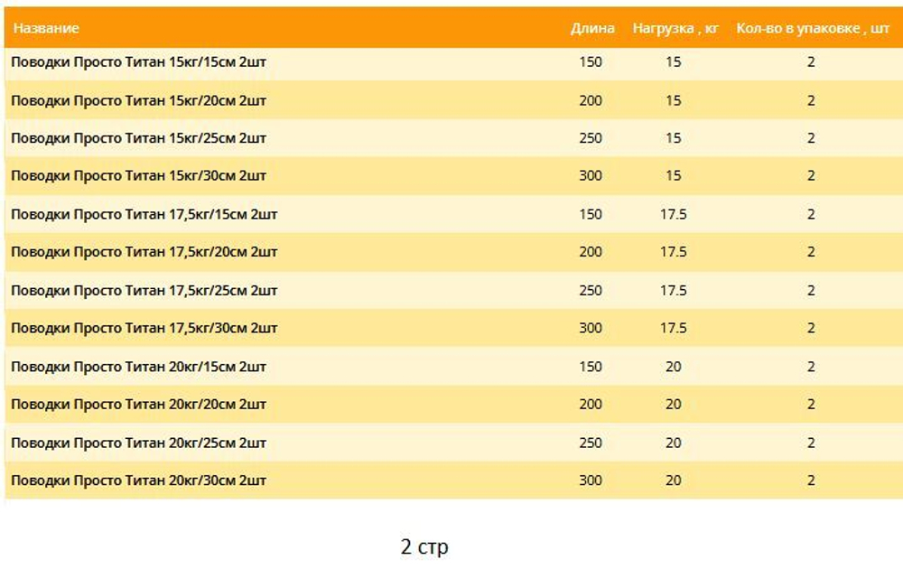Viewport: 903px width, 588px height.
Task: Select row Поводки Просто Титан 17,5кг/25см 2шт
Action: pos(453,290)
